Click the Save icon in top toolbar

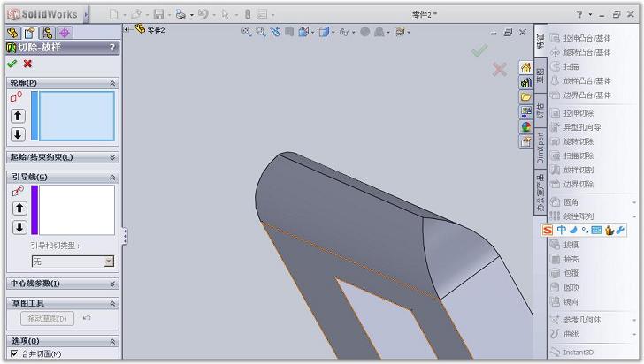click(x=158, y=14)
